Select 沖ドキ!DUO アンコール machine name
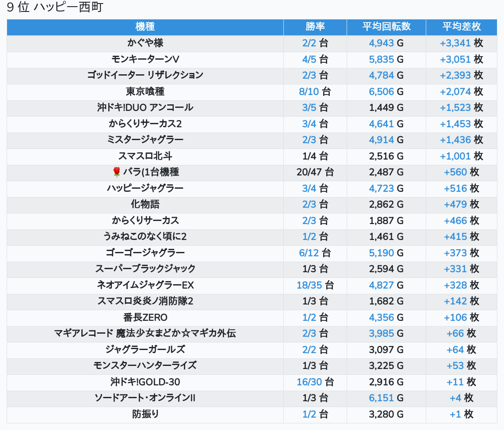 pyautogui.click(x=145, y=108)
